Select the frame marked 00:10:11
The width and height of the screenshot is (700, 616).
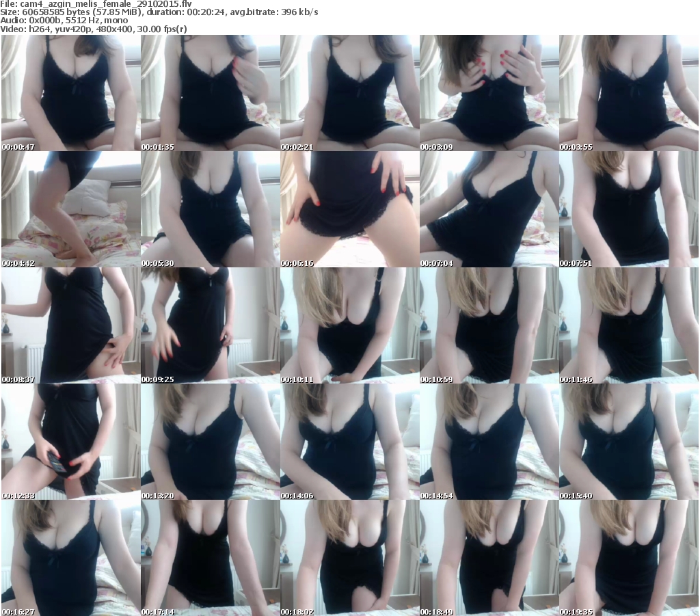[349, 325]
